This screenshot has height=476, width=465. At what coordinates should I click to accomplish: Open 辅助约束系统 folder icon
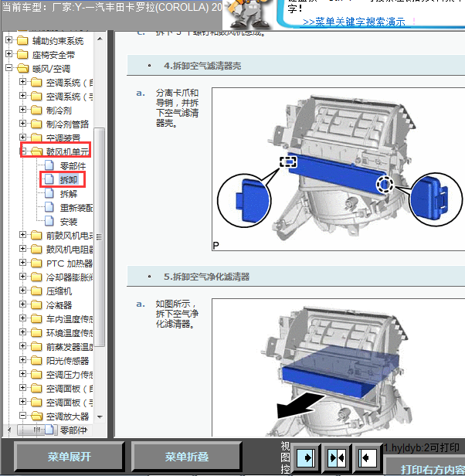click(22, 41)
